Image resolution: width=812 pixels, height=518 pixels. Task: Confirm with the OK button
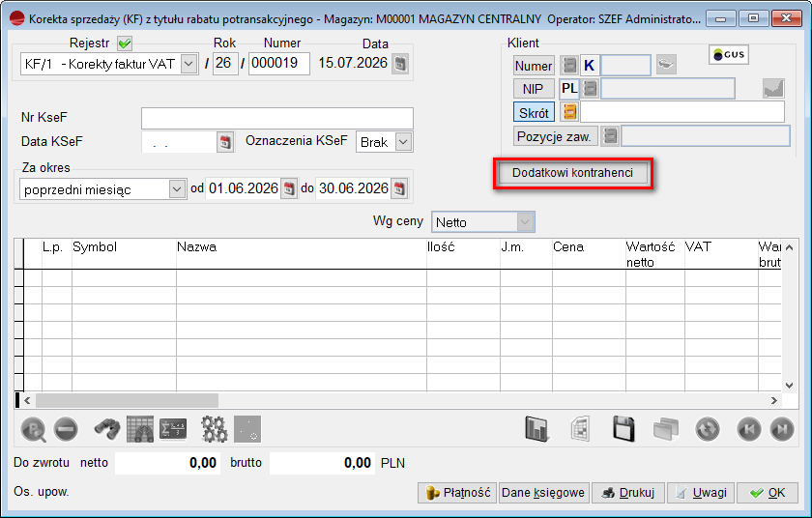point(768,493)
